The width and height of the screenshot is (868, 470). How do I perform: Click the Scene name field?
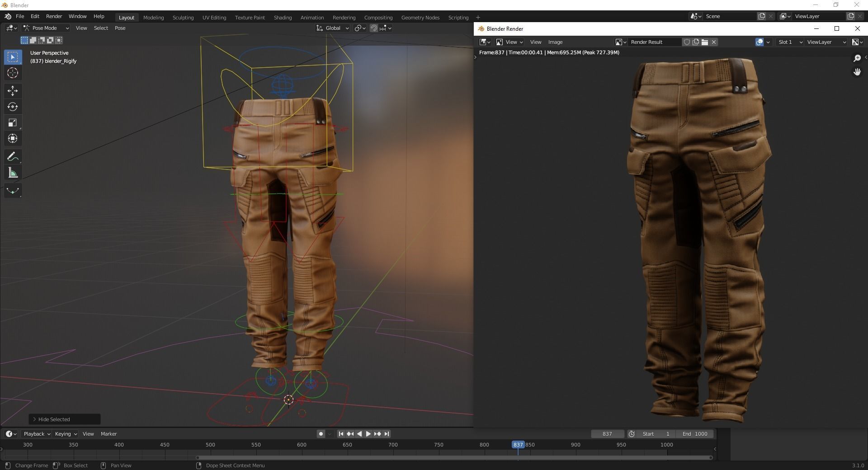(x=730, y=16)
